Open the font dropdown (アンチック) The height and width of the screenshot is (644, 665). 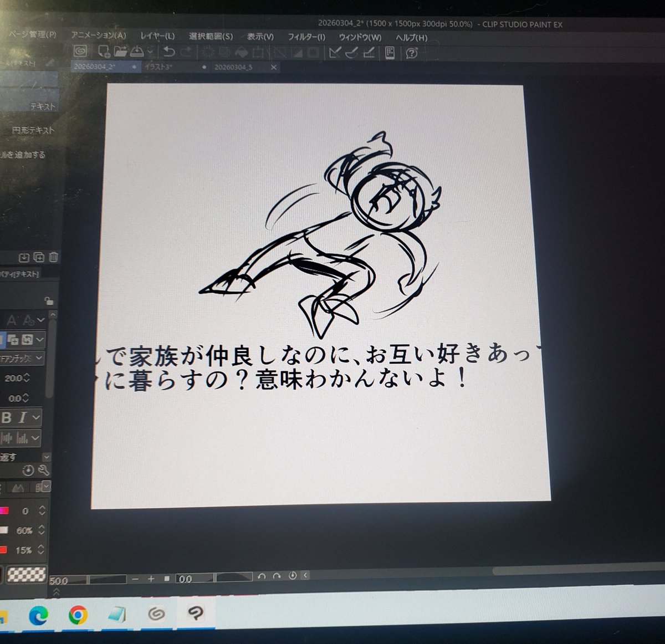coord(21,359)
